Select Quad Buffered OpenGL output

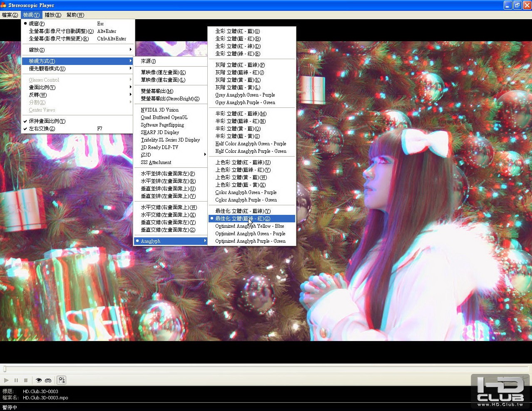pyautogui.click(x=171, y=117)
